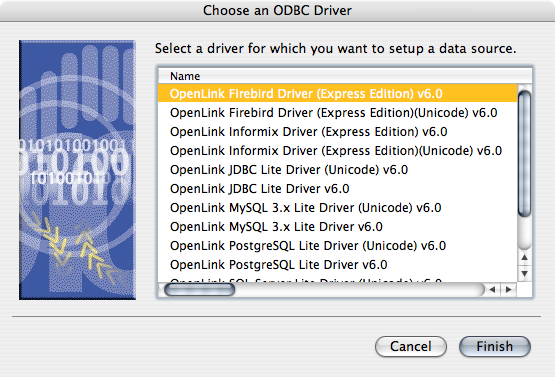
Task: Cancel the ODBC driver selection
Action: pos(411,346)
